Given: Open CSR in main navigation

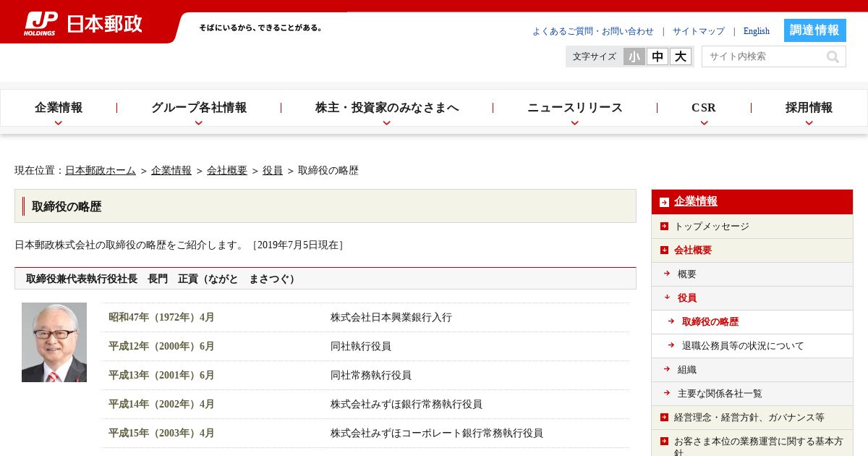Looking at the screenshot, I should [x=704, y=108].
